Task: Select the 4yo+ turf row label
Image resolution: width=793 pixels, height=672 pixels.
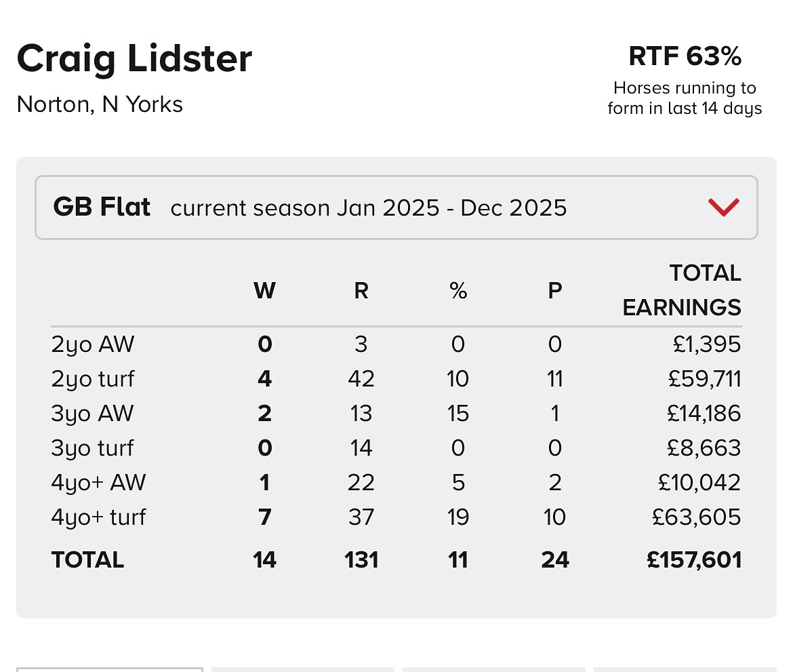Action: 98,517
